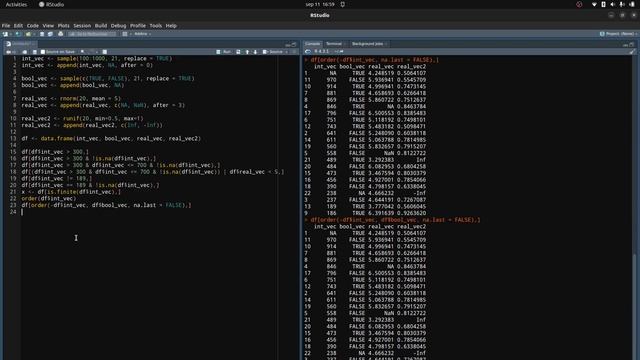Click the RStudio app indicator in top bar
Screen dimensions: 640x360
52,4
